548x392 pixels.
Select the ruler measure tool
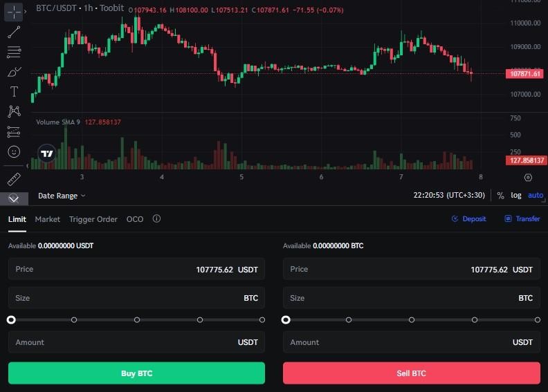coord(14,180)
